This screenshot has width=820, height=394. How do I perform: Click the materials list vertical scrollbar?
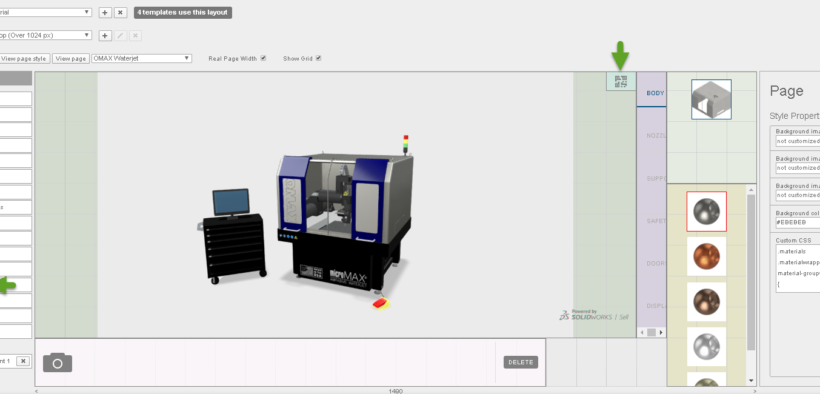coord(751,272)
